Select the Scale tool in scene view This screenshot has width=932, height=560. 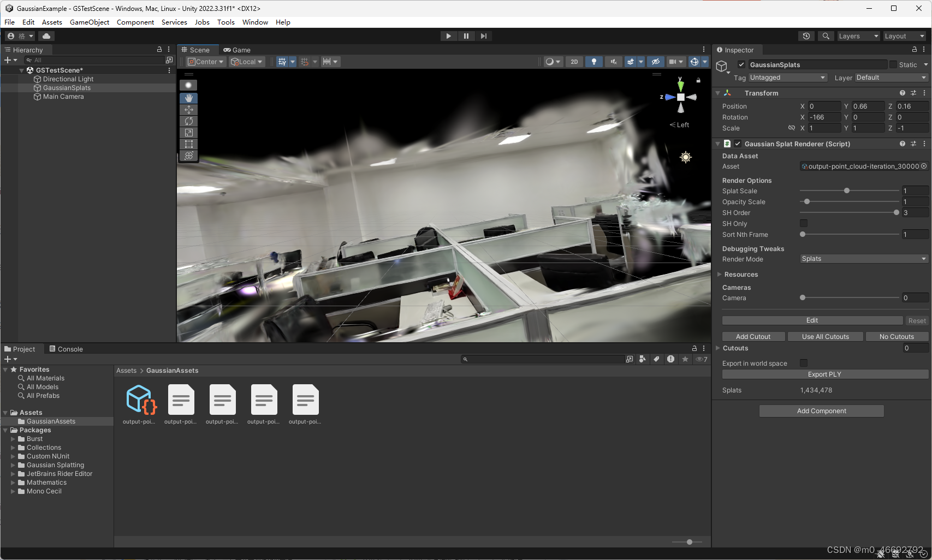coord(188,132)
